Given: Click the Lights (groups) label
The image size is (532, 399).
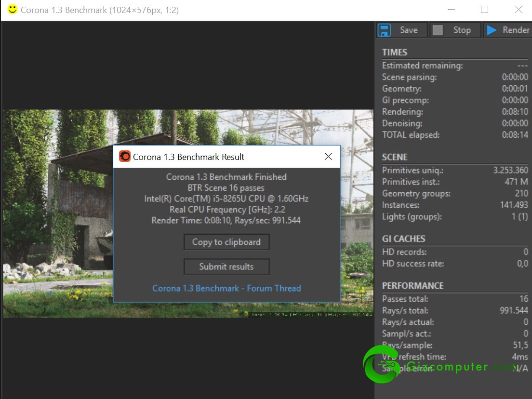Looking at the screenshot, I should pyautogui.click(x=412, y=216).
